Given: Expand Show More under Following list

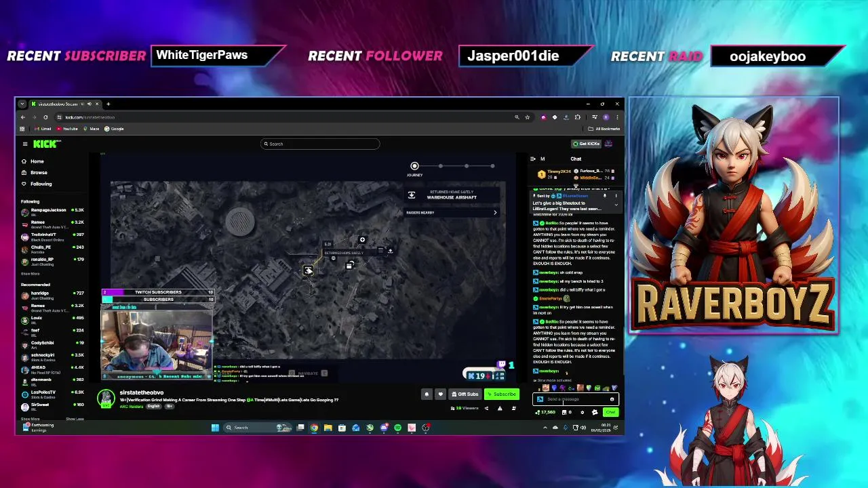Looking at the screenshot, I should click(30, 274).
